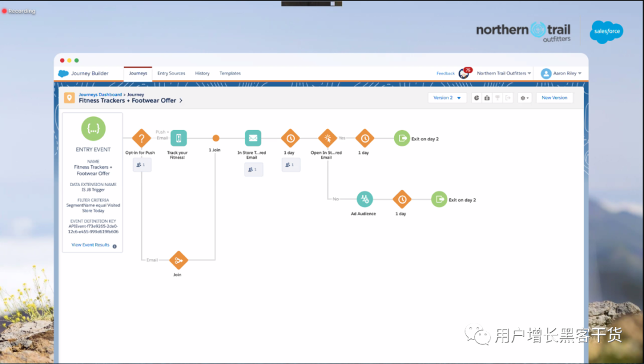Click the camera snapshot icon
Screen dimensions: 644x364
click(x=487, y=98)
